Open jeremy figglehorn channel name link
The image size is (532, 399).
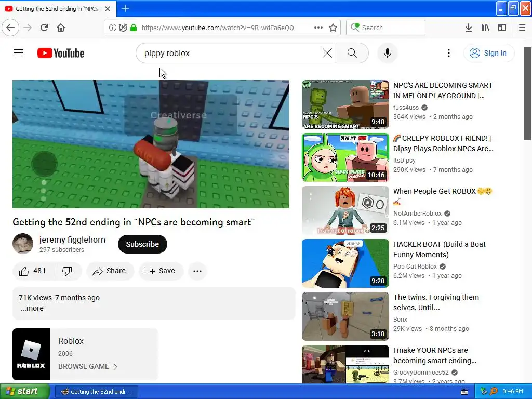coord(72,240)
